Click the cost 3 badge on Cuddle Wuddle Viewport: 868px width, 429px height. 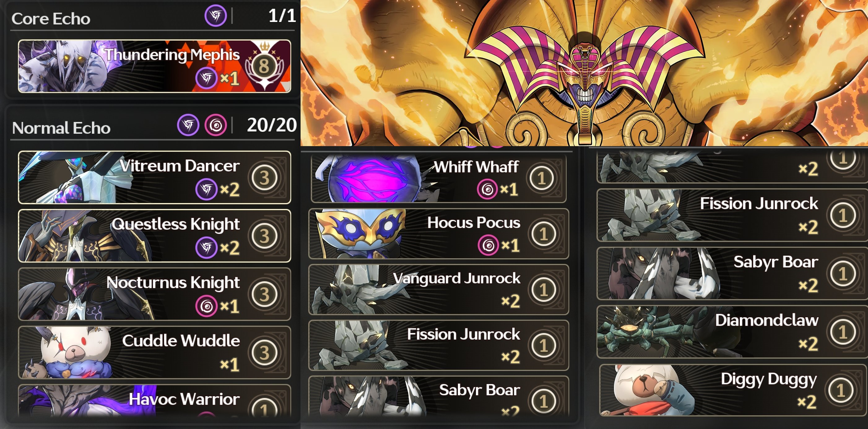click(264, 352)
